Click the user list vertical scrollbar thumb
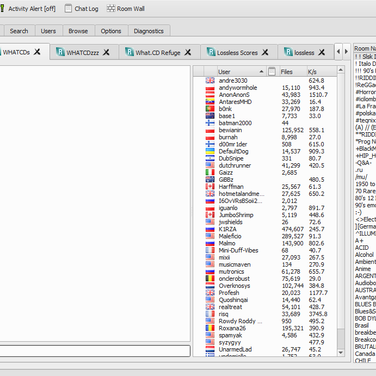 pos(340,338)
